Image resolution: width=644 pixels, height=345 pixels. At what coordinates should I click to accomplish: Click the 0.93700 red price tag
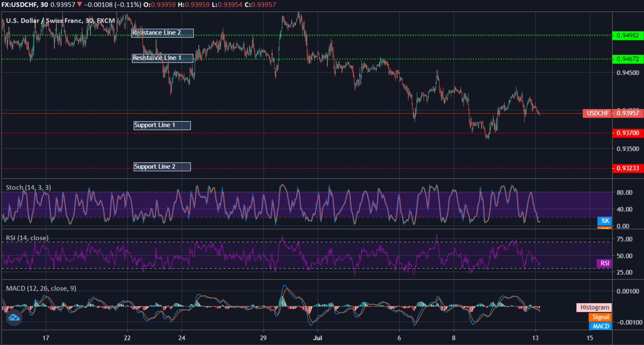pos(628,133)
